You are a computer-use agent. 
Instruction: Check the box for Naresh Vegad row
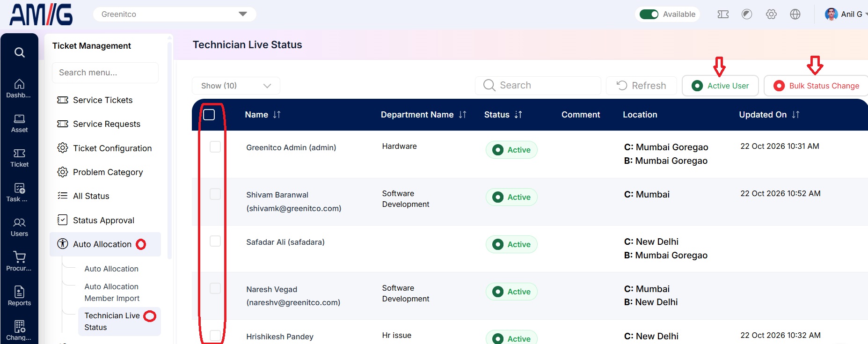click(215, 288)
